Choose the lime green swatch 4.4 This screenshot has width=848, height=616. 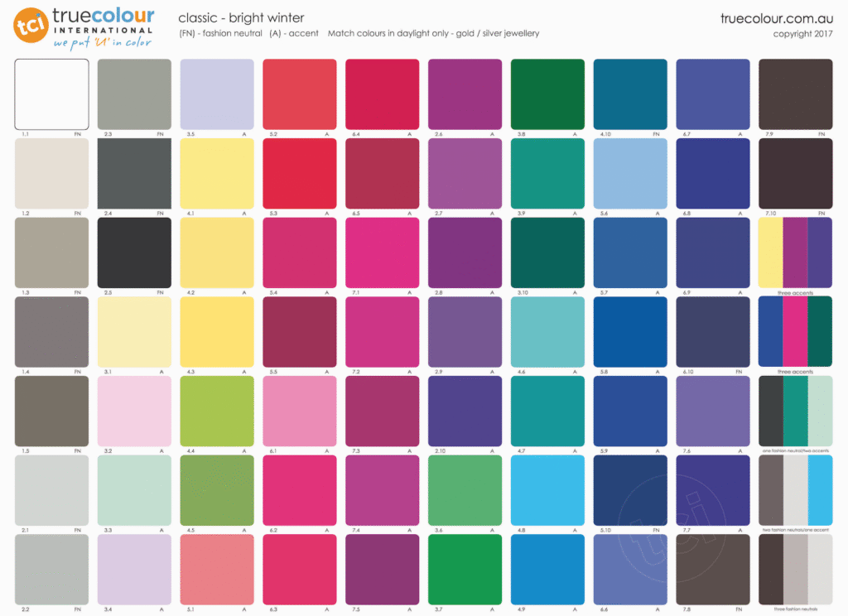pyautogui.click(x=217, y=411)
